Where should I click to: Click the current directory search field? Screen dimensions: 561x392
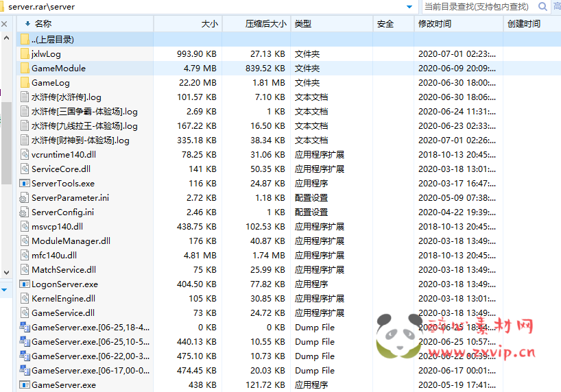tap(477, 7)
